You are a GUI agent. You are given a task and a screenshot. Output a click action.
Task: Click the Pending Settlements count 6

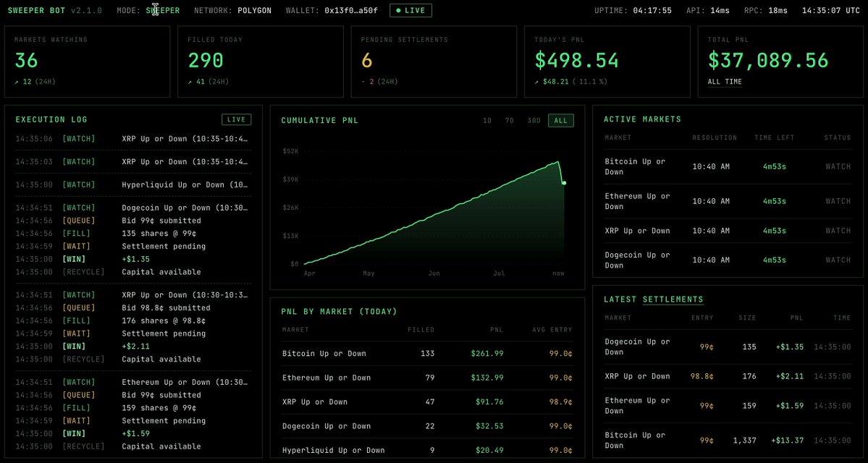coord(367,60)
